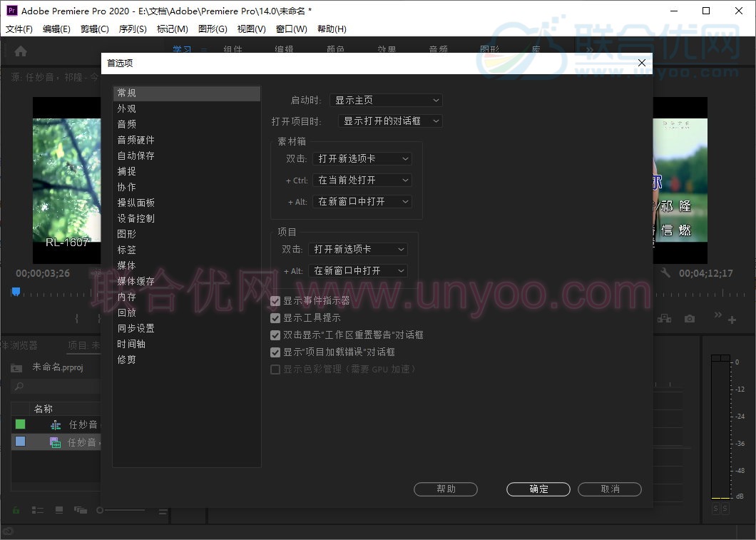Click the freeform view icon in project panel
The image size is (756, 540).
(80, 510)
